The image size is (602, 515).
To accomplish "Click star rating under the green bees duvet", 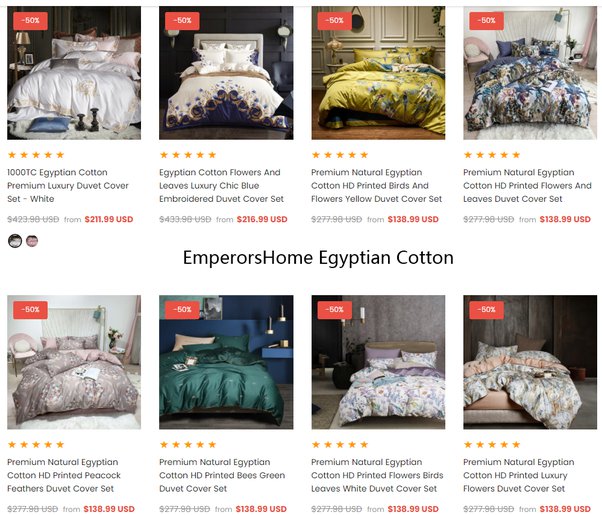I will (188, 444).
